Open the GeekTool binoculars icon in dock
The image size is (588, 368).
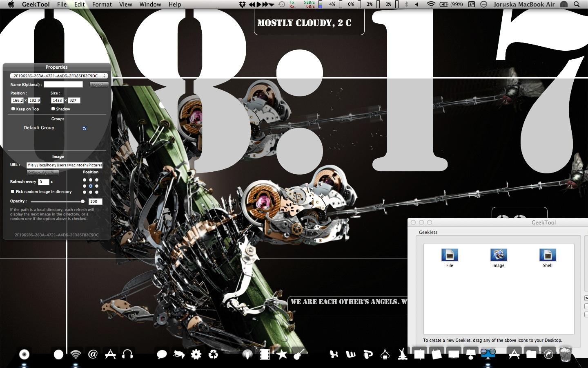pyautogui.click(x=488, y=353)
